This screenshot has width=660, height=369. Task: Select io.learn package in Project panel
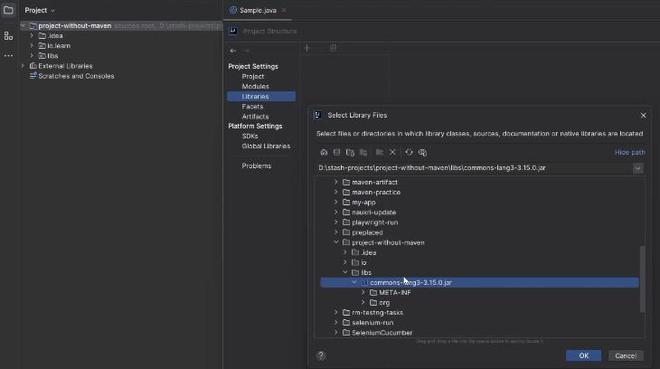pyautogui.click(x=59, y=46)
